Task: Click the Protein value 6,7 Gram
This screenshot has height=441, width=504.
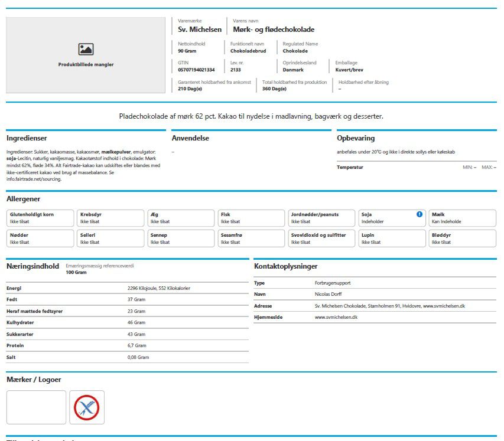Action: tap(136, 345)
